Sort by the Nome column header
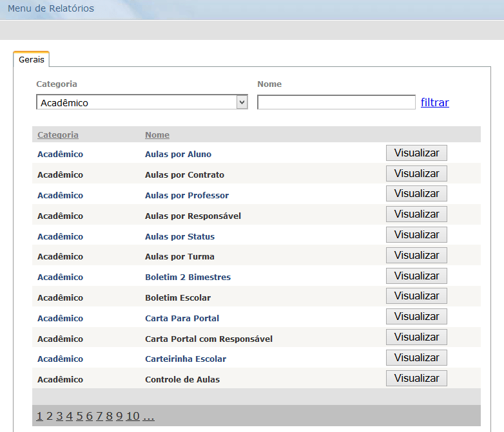 click(157, 135)
